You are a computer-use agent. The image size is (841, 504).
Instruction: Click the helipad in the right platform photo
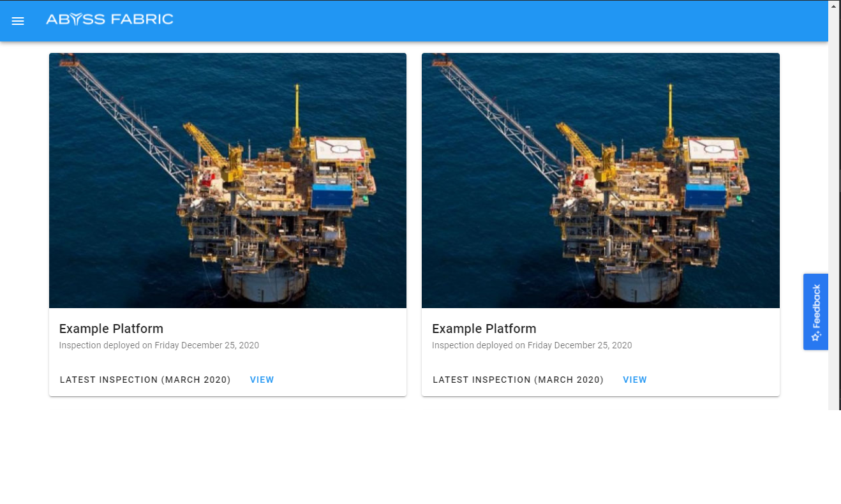(713, 151)
